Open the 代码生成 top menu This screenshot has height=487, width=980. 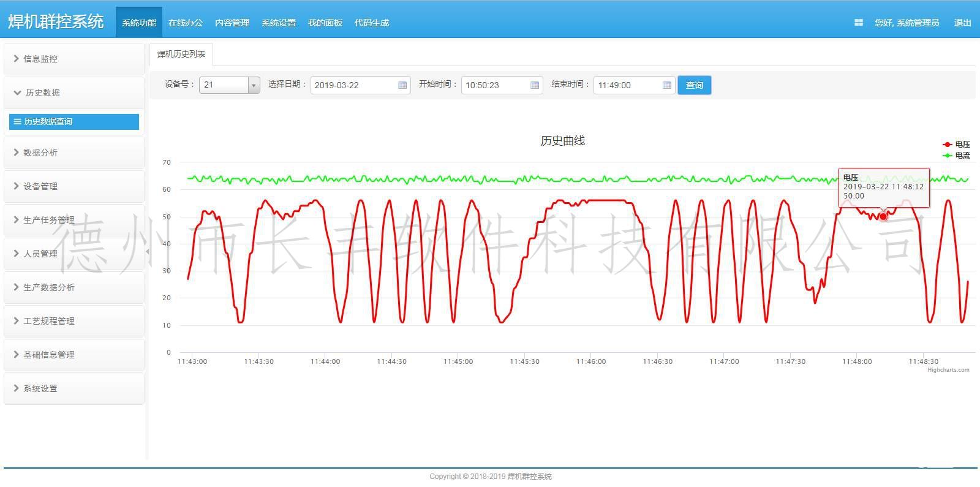(371, 23)
